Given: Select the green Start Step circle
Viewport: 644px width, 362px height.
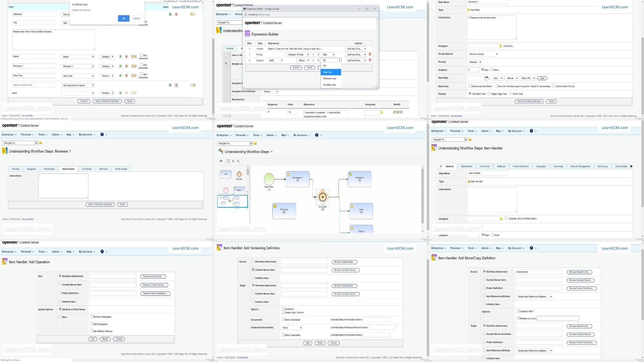Looking at the screenshot, I should point(269,179).
